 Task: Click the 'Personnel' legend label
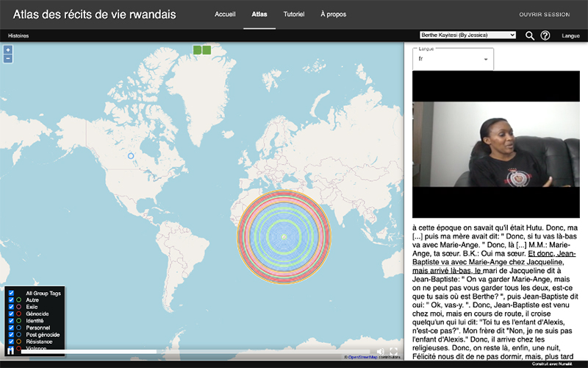pyautogui.click(x=38, y=328)
